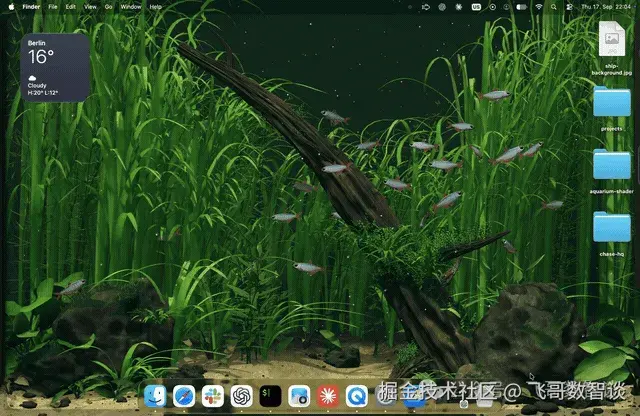Open the red starburst app in the Dock
640x416 pixels.
coord(328,396)
